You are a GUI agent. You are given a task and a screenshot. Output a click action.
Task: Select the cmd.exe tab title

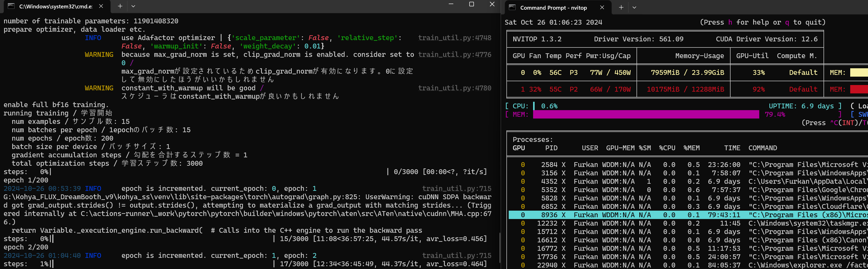tap(56, 6)
